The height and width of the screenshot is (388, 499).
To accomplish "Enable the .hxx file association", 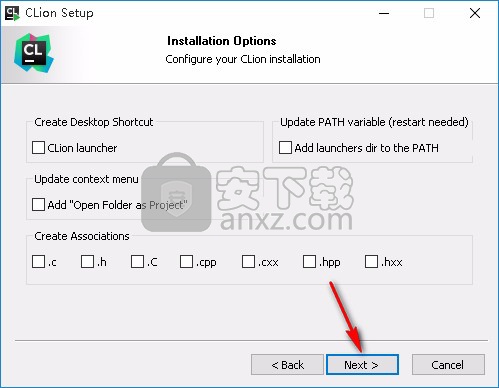I will tap(371, 262).
